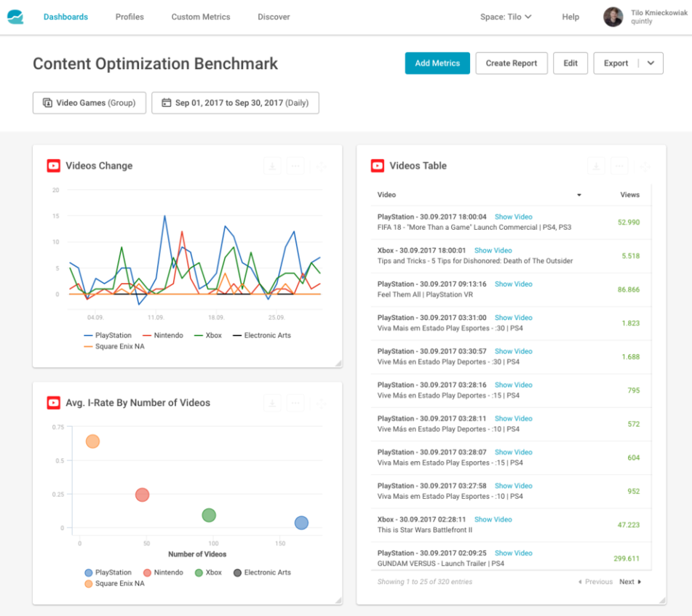Screen dimensions: 692x616
Task: Open the Dashboards tab
Action: pyautogui.click(x=65, y=17)
